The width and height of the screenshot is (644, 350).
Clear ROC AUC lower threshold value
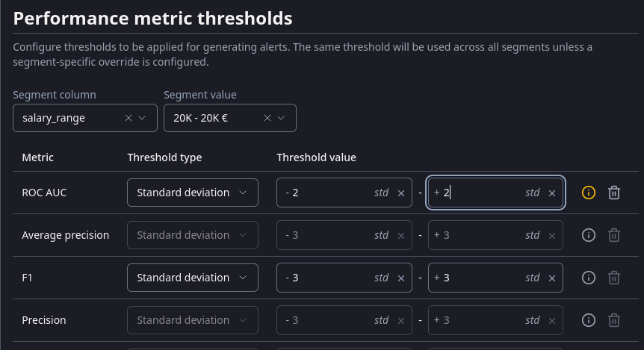click(x=401, y=193)
